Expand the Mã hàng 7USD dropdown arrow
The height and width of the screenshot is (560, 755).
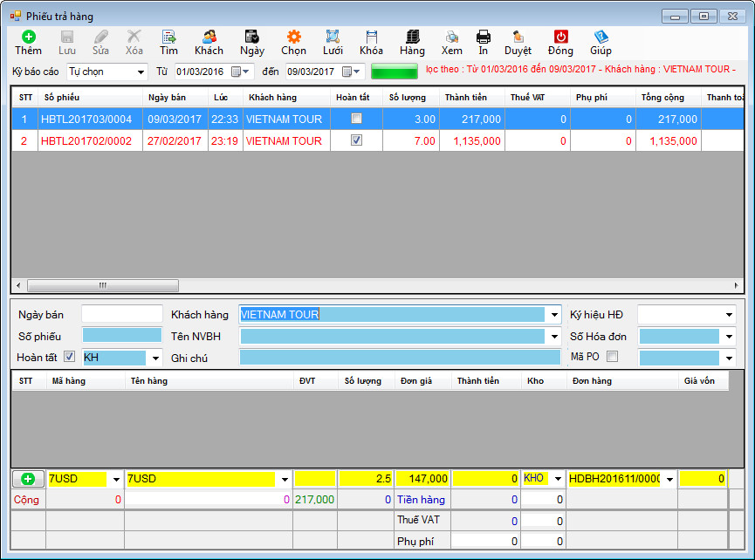(116, 479)
